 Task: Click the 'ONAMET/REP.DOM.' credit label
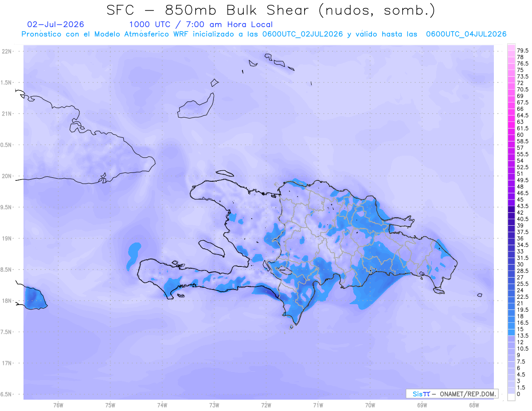[x=467, y=394]
